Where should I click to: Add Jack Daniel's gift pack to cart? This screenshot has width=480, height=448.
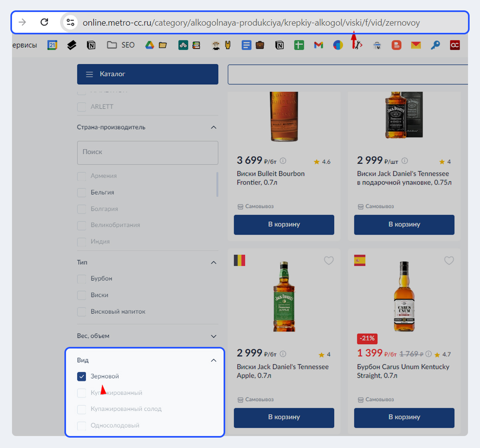point(404,225)
